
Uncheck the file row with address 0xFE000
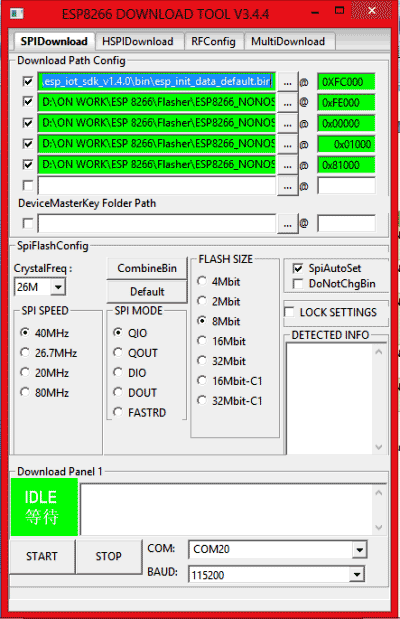(28, 102)
